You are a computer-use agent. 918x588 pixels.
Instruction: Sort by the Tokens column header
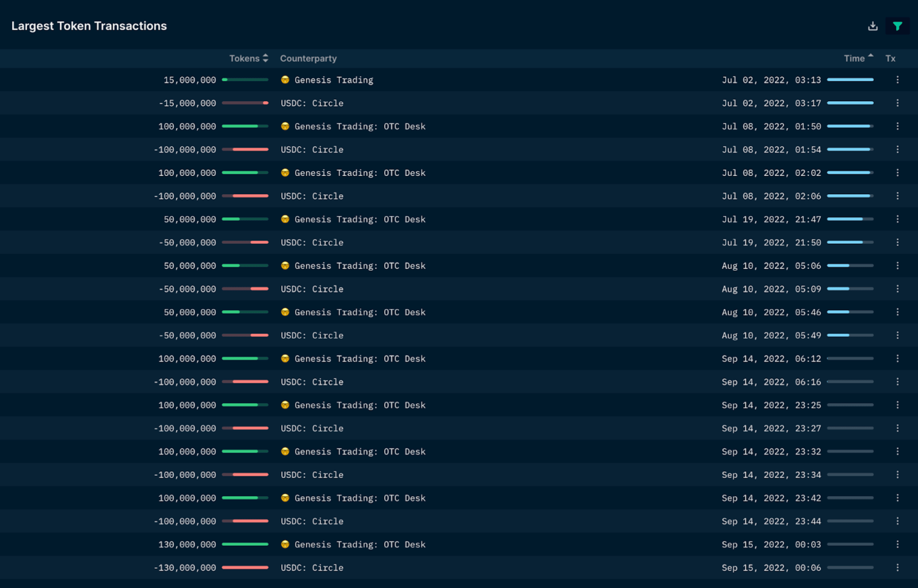click(249, 58)
